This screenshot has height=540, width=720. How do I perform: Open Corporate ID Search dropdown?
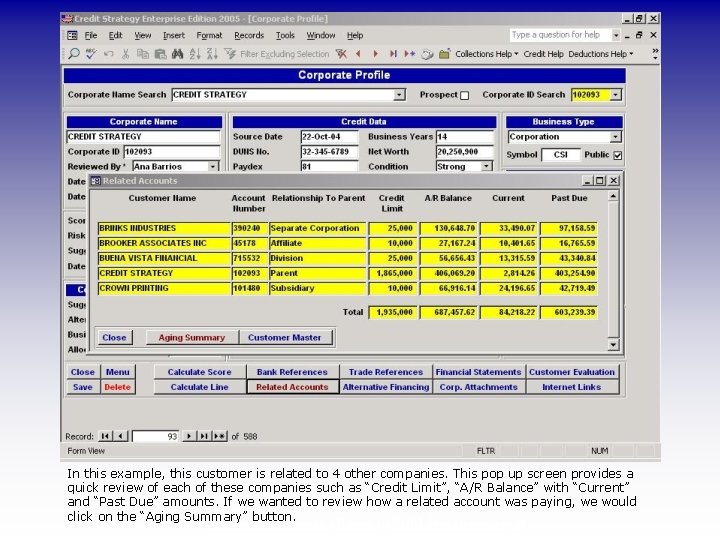[615, 95]
